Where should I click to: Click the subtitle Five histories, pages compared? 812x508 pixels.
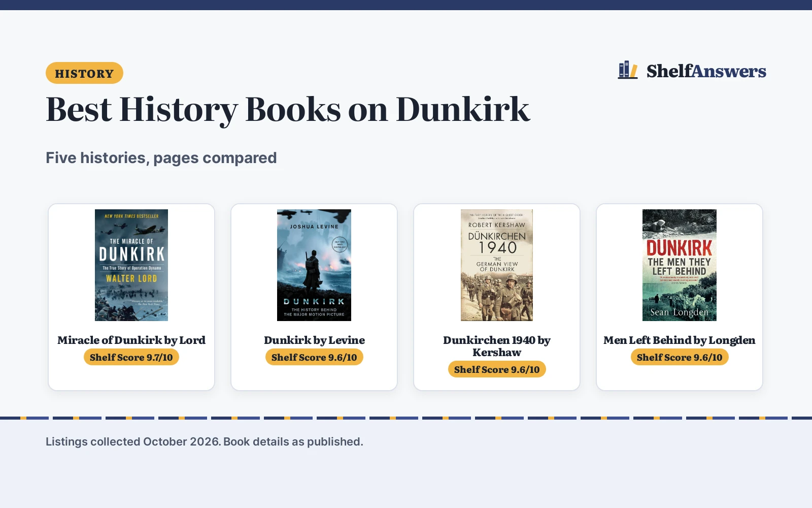coord(161,158)
